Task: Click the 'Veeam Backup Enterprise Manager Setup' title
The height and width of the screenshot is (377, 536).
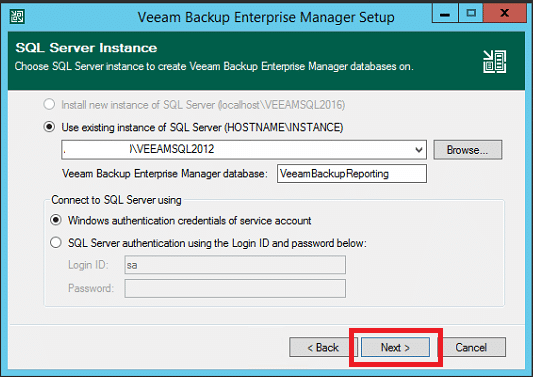Action: pyautogui.click(x=266, y=17)
